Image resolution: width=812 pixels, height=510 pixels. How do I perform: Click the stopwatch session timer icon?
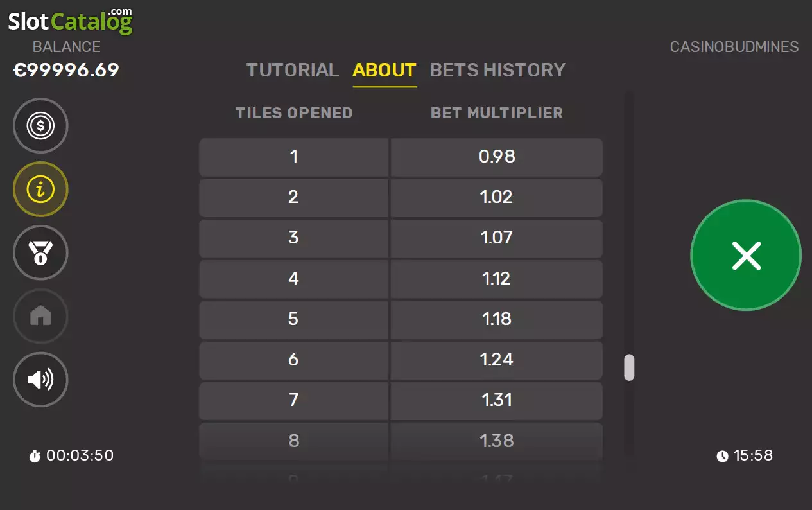tap(35, 456)
